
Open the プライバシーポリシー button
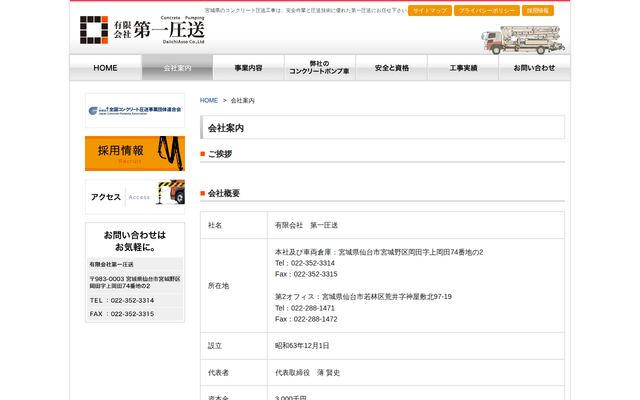[x=487, y=11]
